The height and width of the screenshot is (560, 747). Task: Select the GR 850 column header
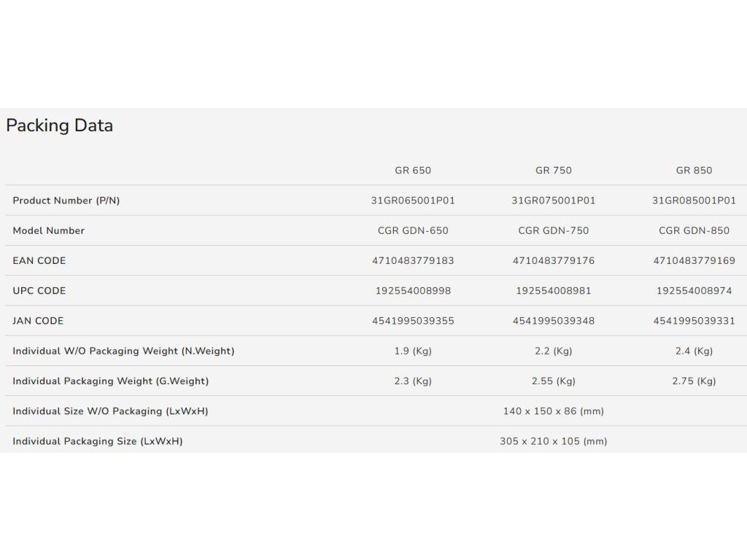[x=694, y=171]
